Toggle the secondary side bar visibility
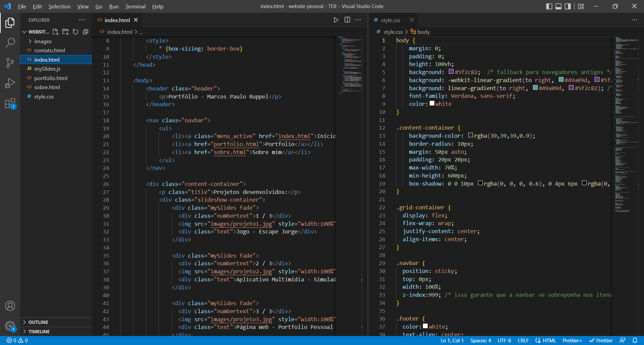 click(568, 6)
